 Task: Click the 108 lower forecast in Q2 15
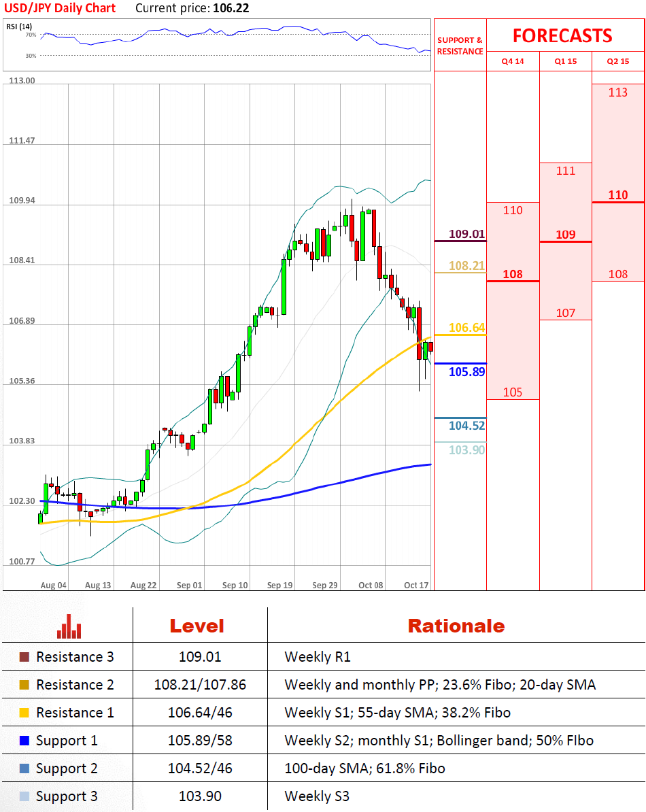(618, 275)
